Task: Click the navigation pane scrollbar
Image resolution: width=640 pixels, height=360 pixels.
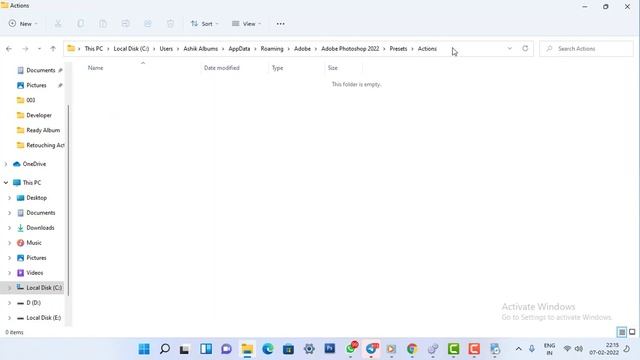Action: [x=68, y=200]
